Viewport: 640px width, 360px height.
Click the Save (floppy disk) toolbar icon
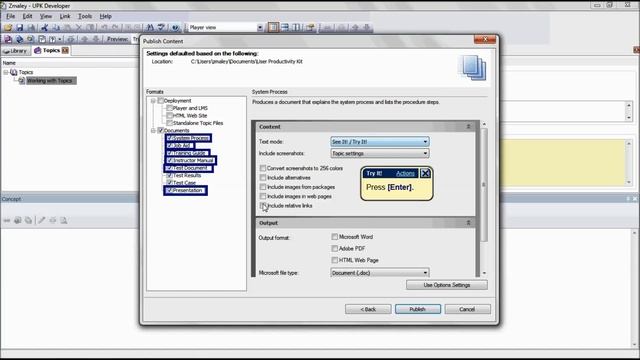pyautogui.click(x=19, y=27)
